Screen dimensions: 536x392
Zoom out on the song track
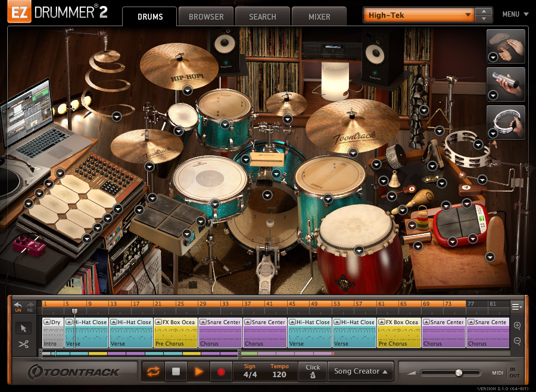pyautogui.click(x=517, y=341)
